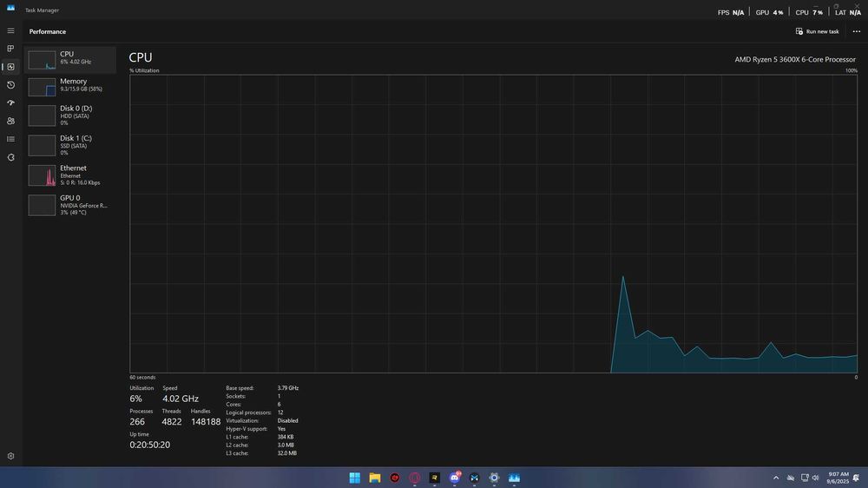
Task: Click the GPU 4% overlay readout
Action: pos(769,13)
